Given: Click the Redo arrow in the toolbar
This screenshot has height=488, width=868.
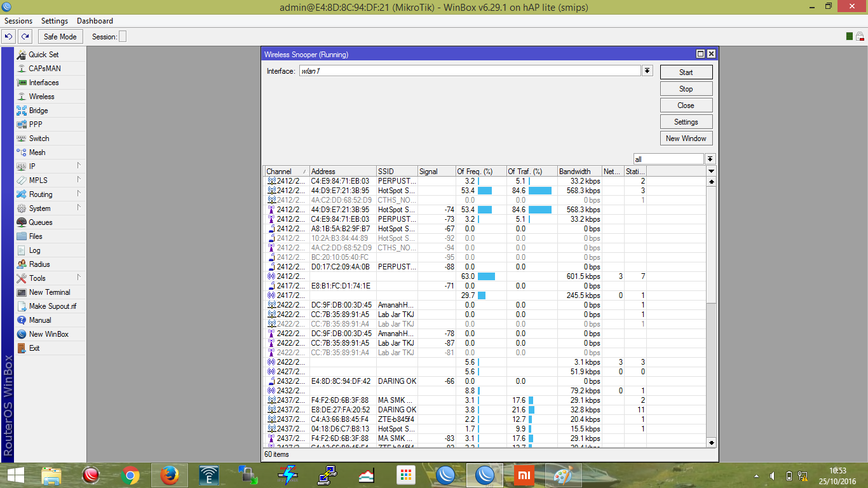Looking at the screenshot, I should point(25,37).
